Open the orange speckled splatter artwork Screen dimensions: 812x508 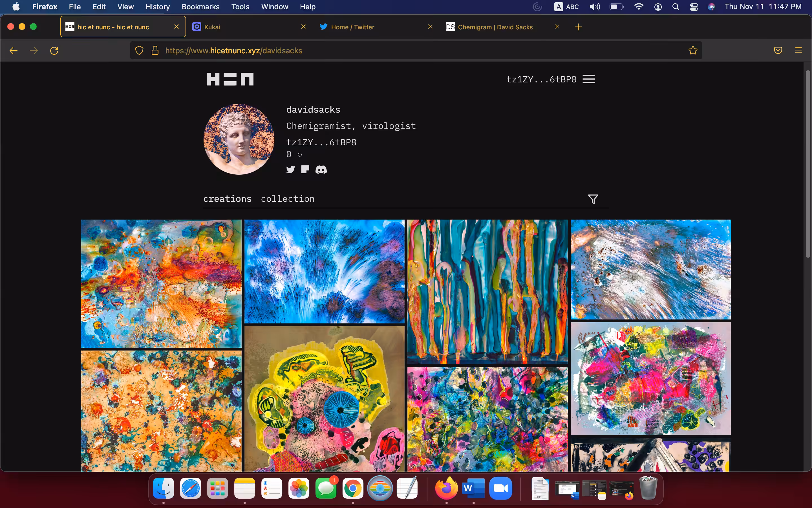pyautogui.click(x=161, y=411)
